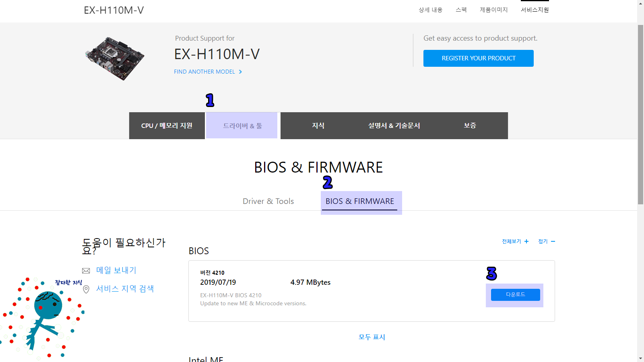Viewport: 644px width, 362px height.
Task: Click REGISTER YOUR PRODUCT button
Action: click(x=479, y=58)
